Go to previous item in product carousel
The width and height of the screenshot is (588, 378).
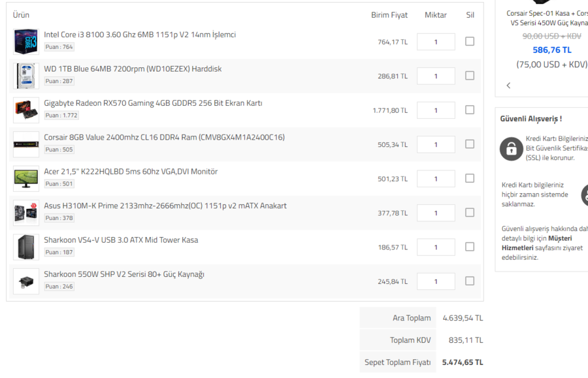[508, 85]
